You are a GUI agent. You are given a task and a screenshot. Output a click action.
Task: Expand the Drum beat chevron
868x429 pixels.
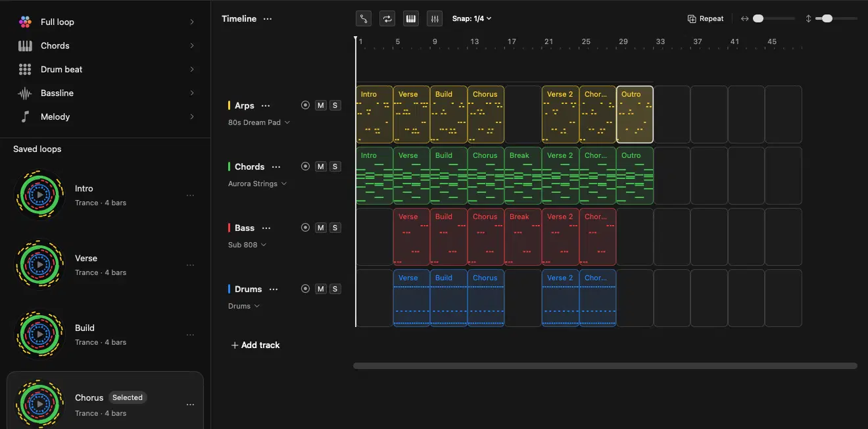coord(192,69)
